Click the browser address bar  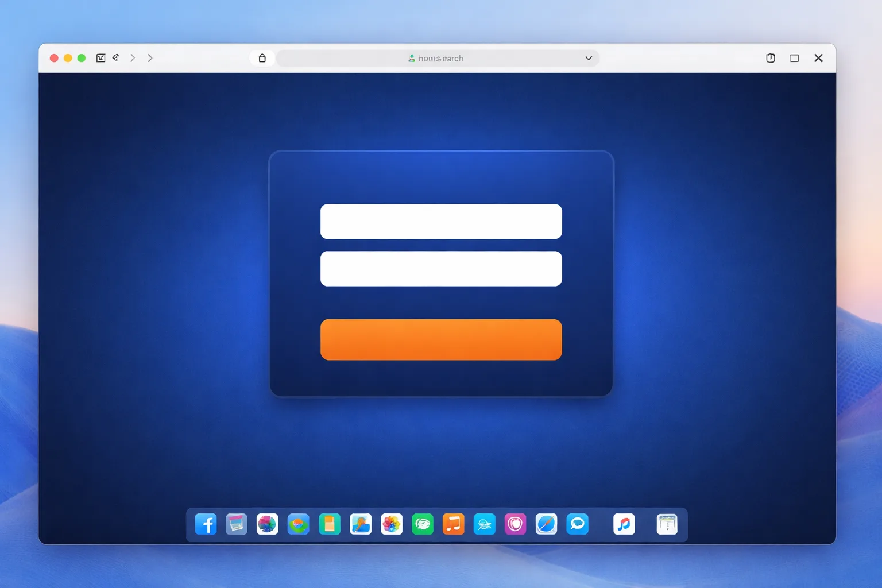point(438,58)
